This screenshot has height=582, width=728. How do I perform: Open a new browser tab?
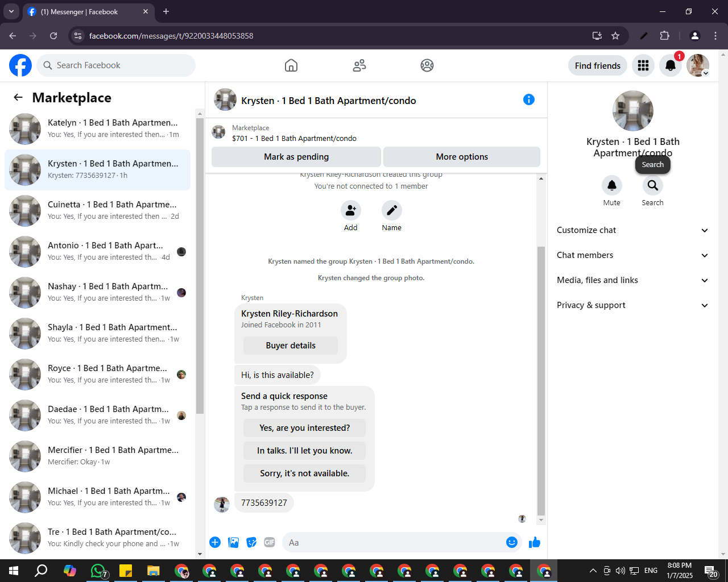pos(166,11)
